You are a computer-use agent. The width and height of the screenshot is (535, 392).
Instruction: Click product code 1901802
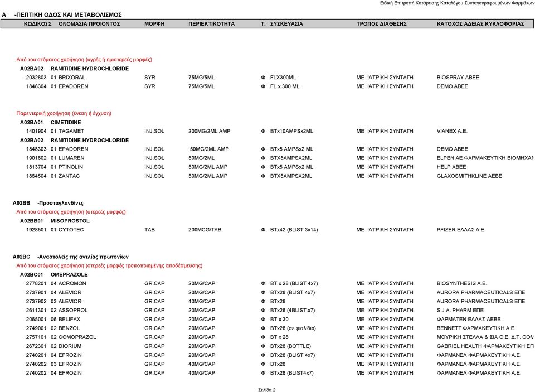tap(36, 158)
